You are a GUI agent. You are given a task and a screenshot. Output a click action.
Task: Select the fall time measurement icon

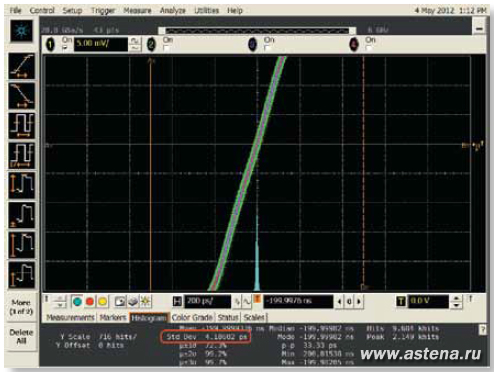pyautogui.click(x=21, y=96)
